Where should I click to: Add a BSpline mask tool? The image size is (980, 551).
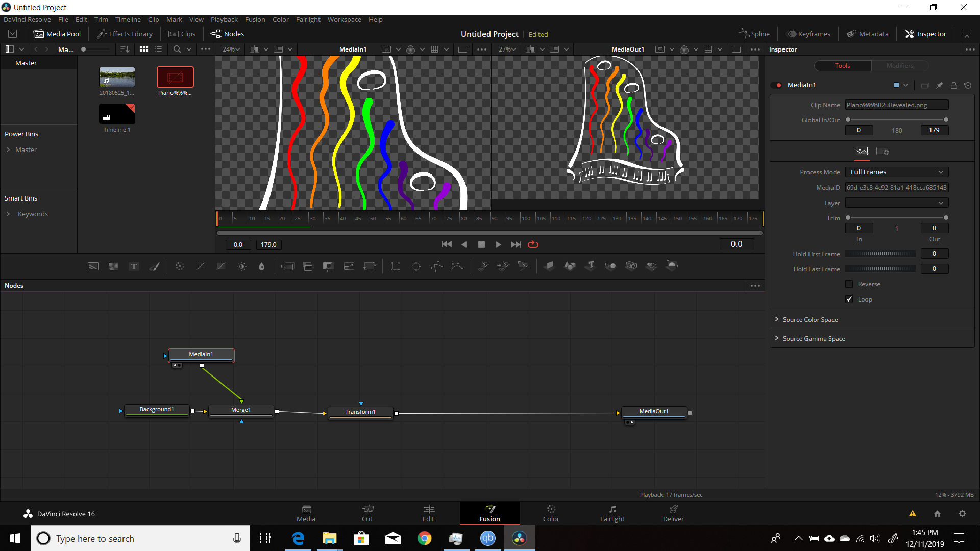457,266
